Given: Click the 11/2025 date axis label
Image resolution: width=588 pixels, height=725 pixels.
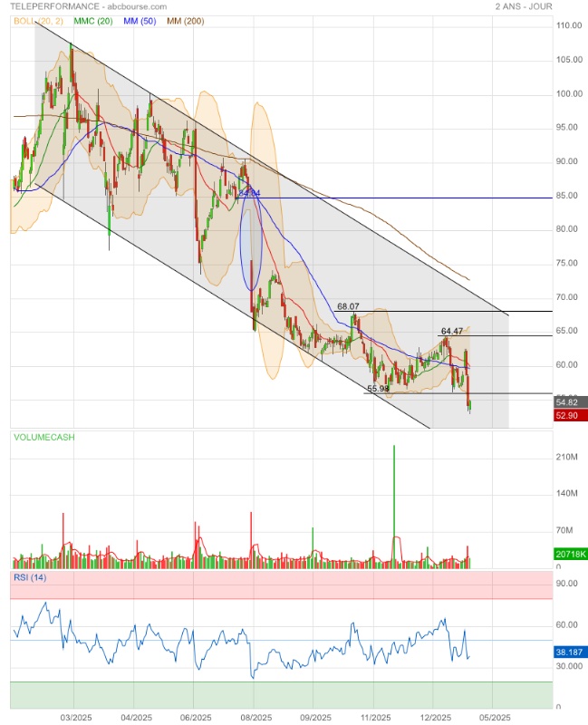Looking at the screenshot, I should pyautogui.click(x=375, y=718).
